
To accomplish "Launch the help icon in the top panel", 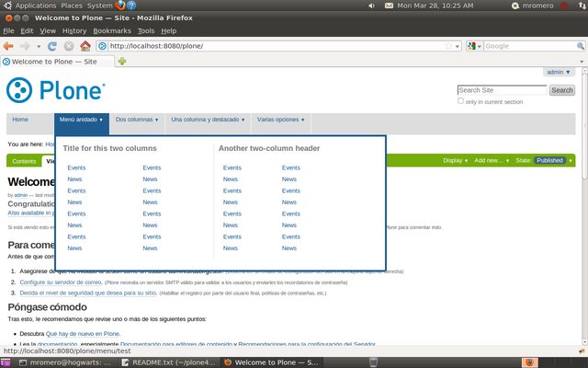I will click(x=131, y=6).
